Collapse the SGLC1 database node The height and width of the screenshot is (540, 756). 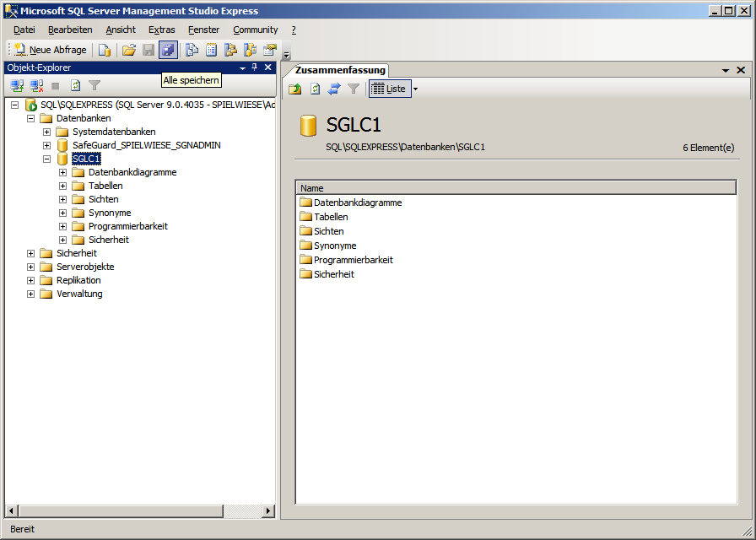[47, 159]
